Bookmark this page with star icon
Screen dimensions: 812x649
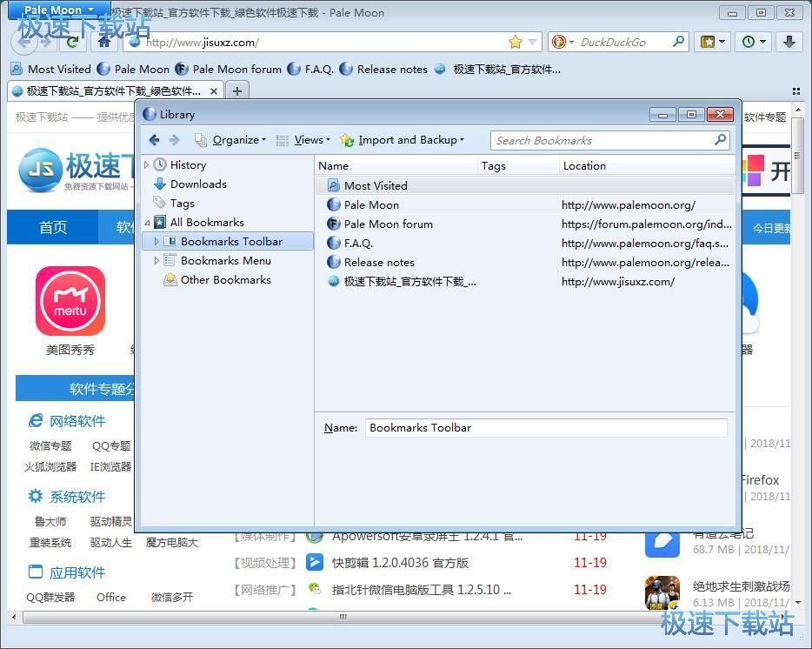click(x=516, y=42)
